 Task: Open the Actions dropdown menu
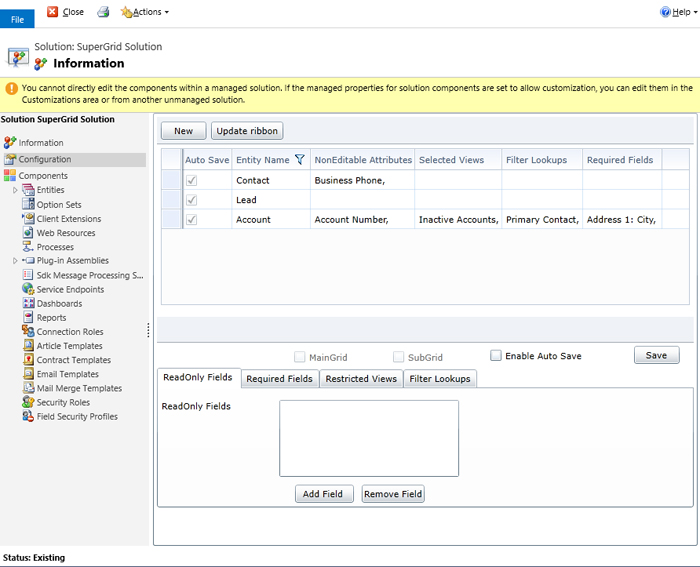pos(145,12)
